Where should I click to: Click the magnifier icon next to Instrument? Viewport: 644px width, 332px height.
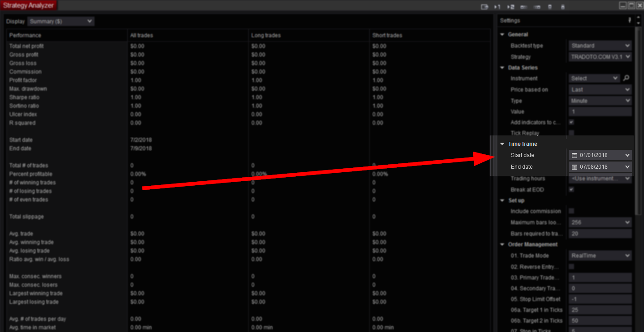click(x=627, y=78)
